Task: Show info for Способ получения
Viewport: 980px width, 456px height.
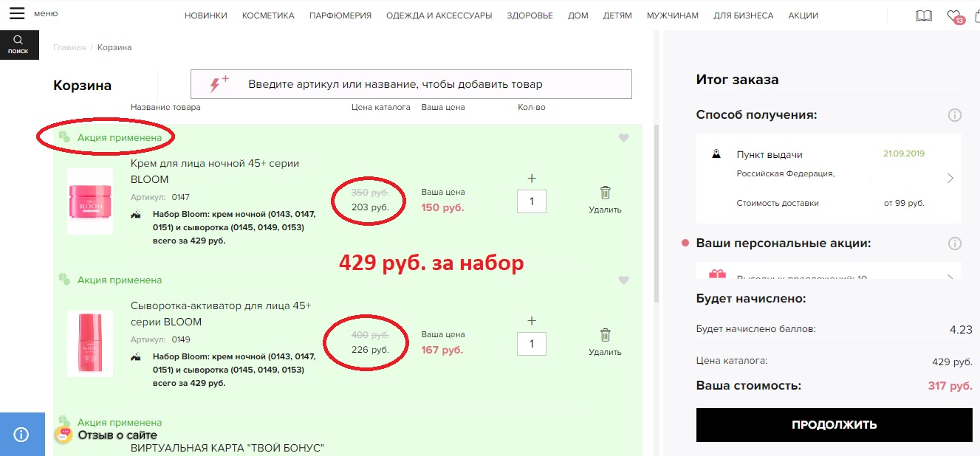Action: 955,115
